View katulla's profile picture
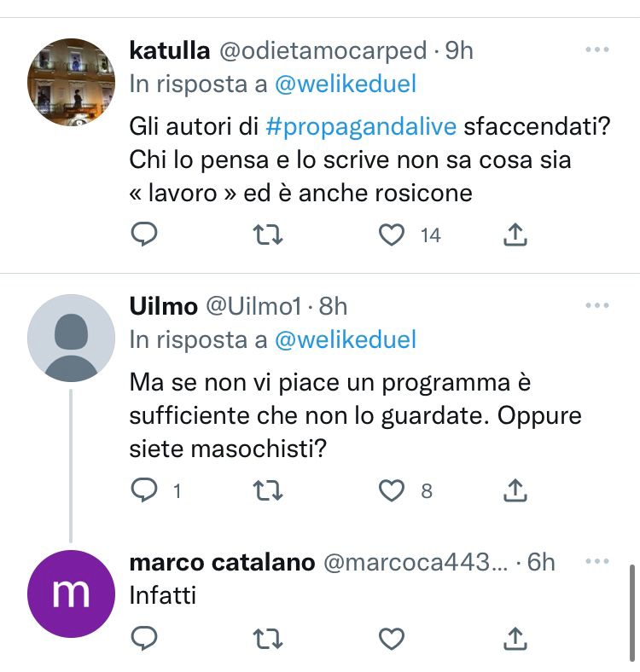This screenshot has width=640, height=672. (71, 82)
